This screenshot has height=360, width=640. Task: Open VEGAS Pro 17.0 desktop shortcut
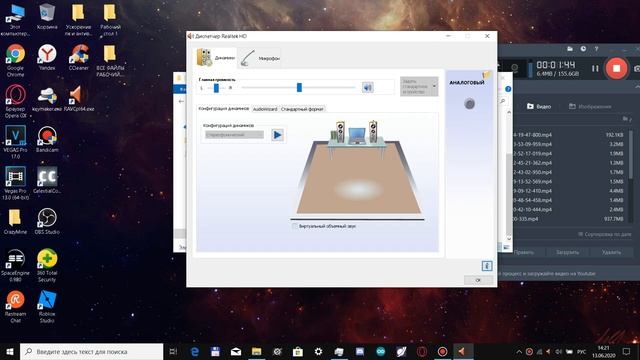[x=16, y=142]
